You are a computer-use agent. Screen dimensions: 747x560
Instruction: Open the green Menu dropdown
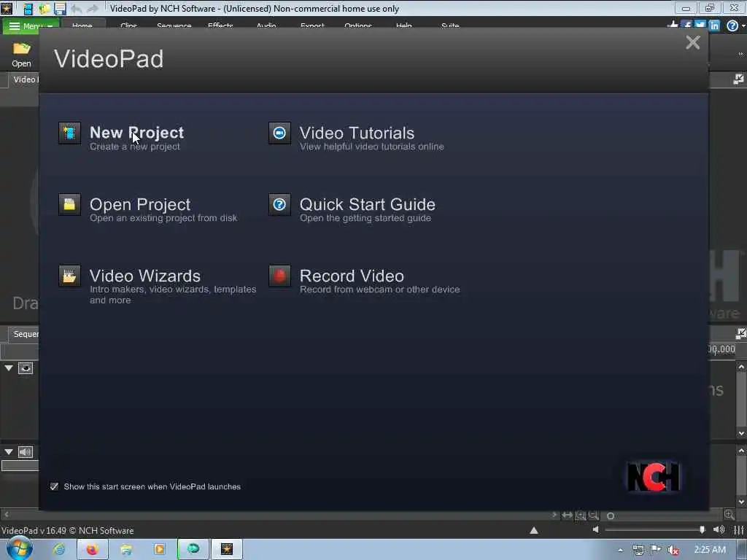coord(31,26)
